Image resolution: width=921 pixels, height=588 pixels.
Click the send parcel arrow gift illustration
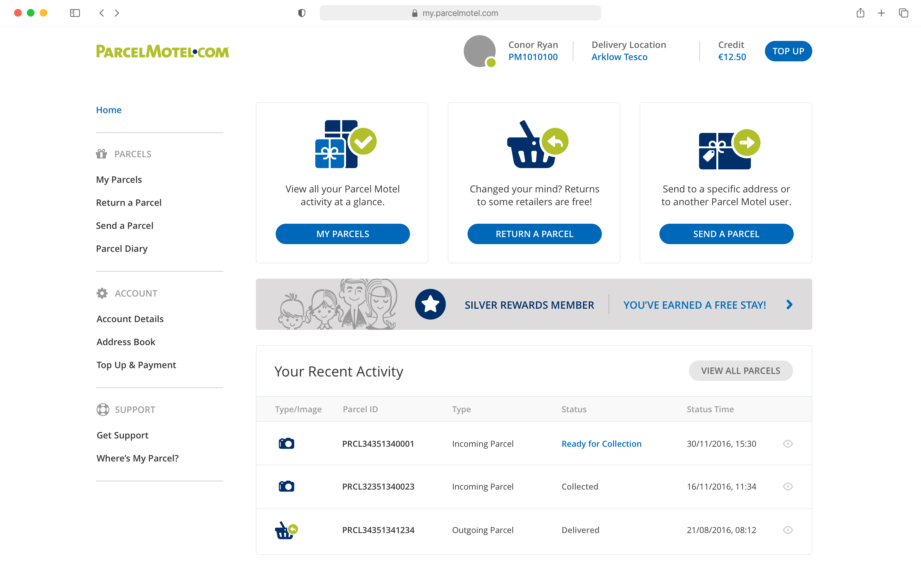coord(729,149)
